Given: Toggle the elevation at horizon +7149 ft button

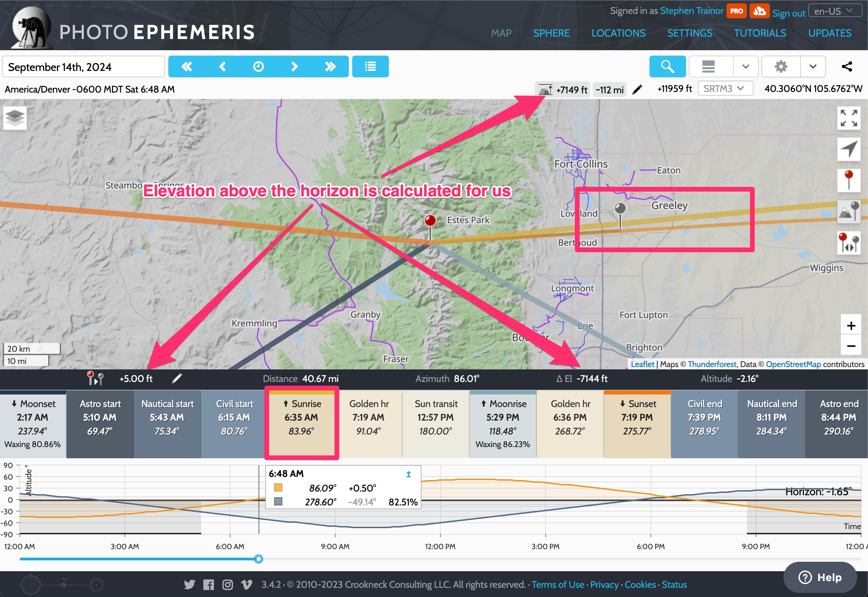Looking at the screenshot, I should pyautogui.click(x=562, y=90).
